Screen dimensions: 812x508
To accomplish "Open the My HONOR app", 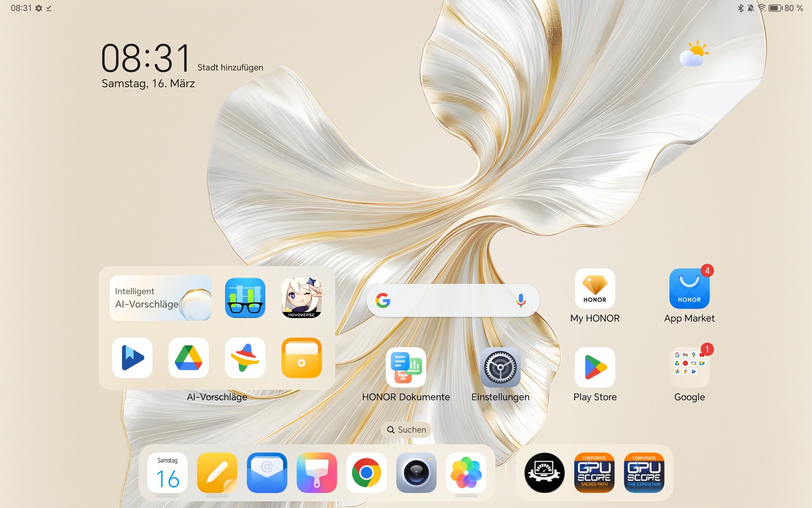I will pos(595,289).
